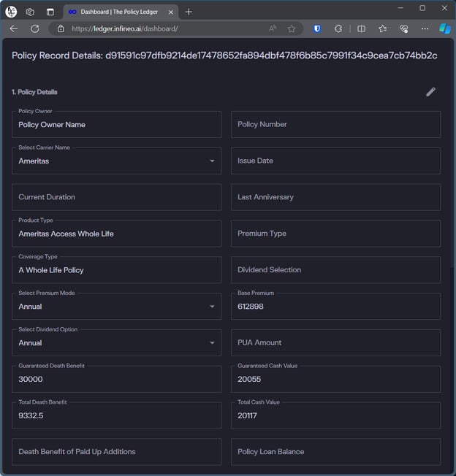Focus the Base Premium field showing 612898
The image size is (456, 476).
coord(335,307)
